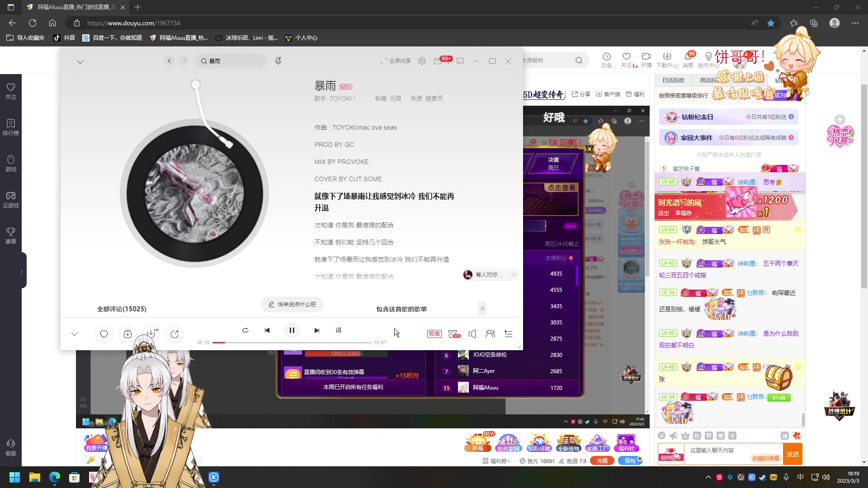Click 分享 share the stream

coord(581,94)
